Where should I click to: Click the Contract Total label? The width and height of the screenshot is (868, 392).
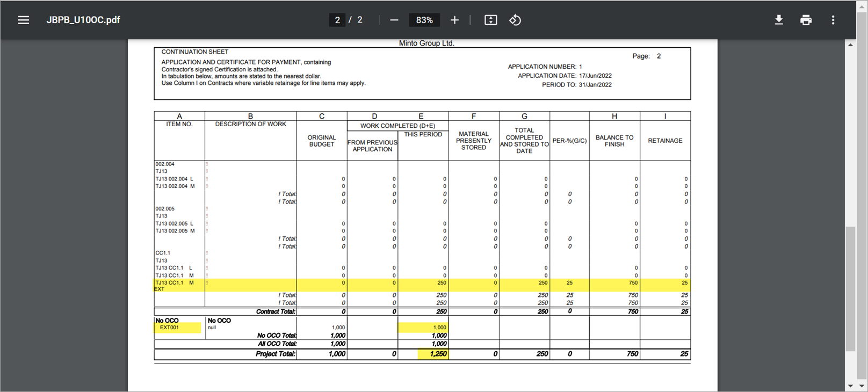[x=276, y=311]
